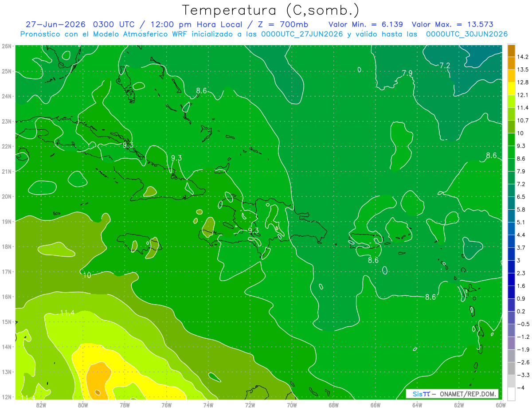This screenshot has height=411, width=532.
Task: Pick the deep blue swatch between 1.6 and 2.3
Action: [511, 279]
